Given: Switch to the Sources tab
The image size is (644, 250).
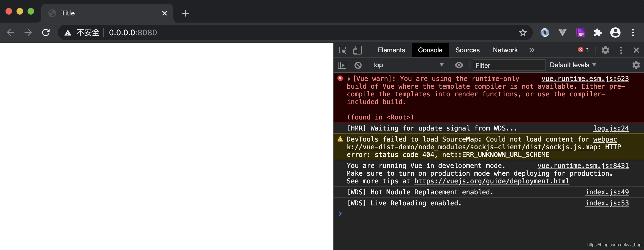Looking at the screenshot, I should 467,50.
